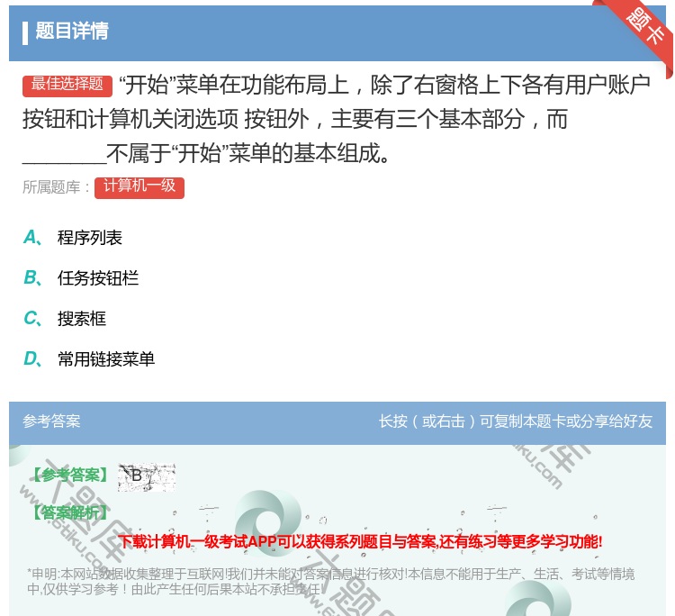Click the answer image showing B
The height and width of the screenshot is (616, 675).
tap(147, 477)
